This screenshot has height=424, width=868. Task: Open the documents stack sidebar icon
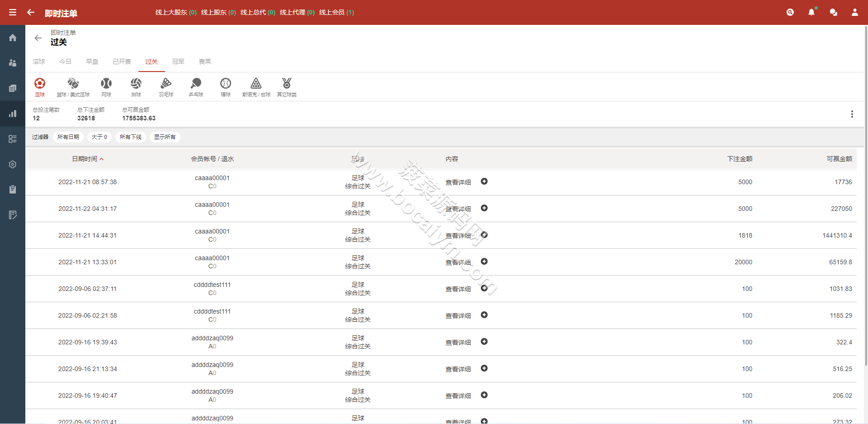(13, 88)
